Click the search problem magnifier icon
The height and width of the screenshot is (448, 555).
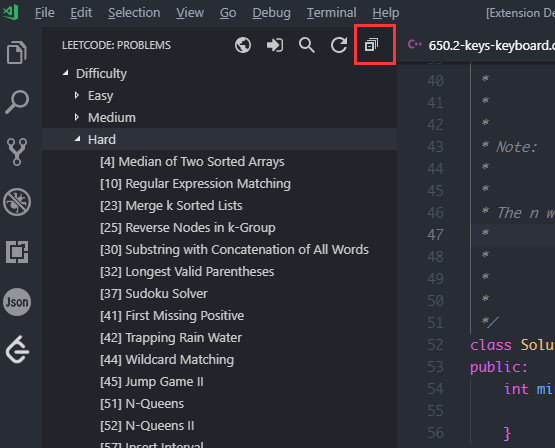[x=307, y=45]
